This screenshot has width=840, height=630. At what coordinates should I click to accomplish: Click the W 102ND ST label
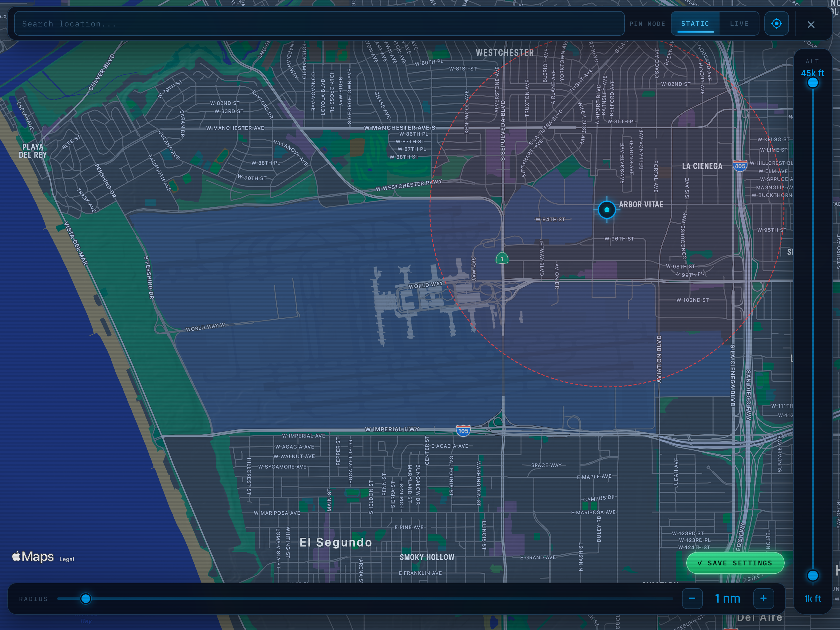click(692, 300)
